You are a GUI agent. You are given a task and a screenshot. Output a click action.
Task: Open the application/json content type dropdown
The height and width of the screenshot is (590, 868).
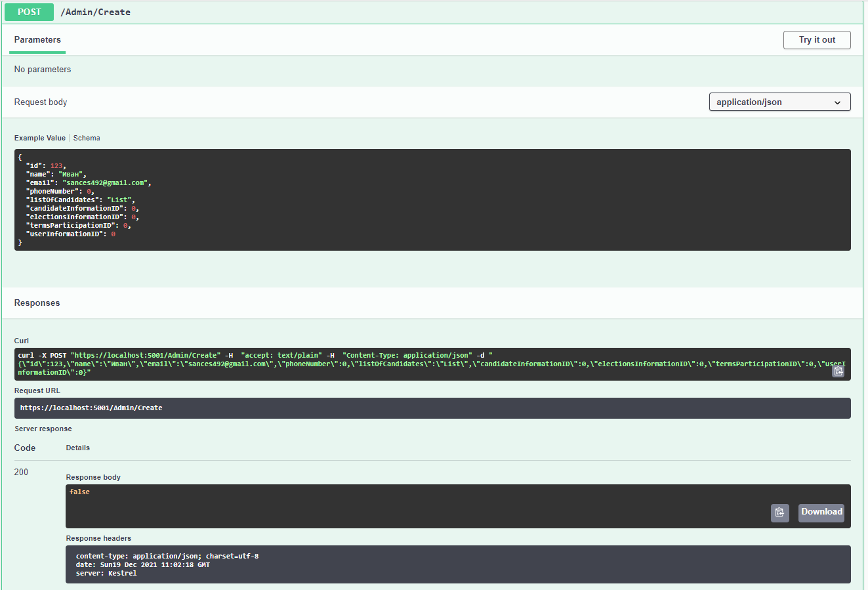tap(779, 102)
